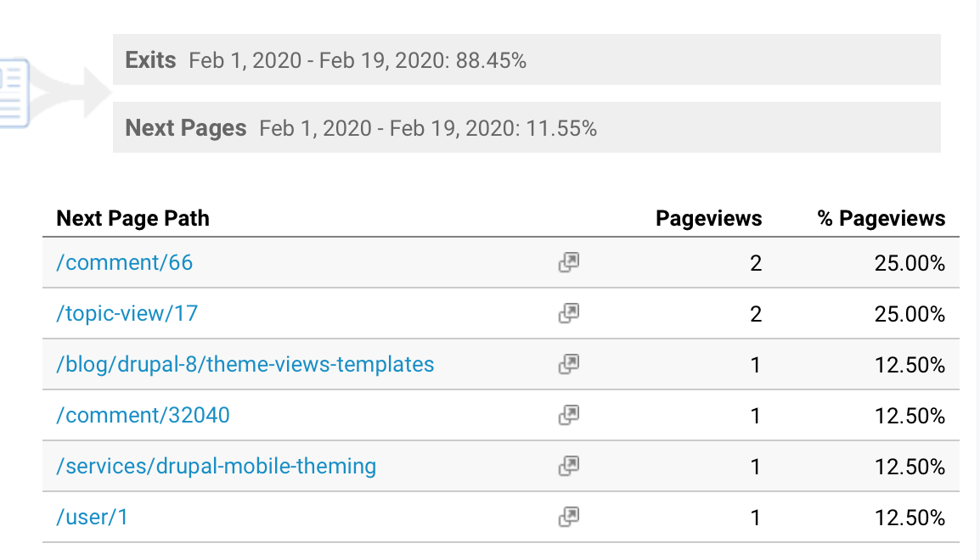Click the Next Page Path column header

click(x=132, y=219)
